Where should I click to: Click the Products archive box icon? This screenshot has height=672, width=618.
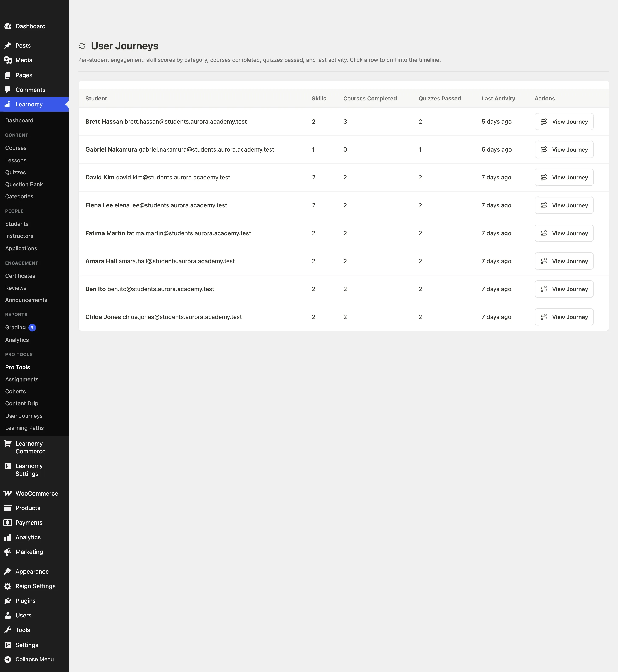click(x=8, y=508)
